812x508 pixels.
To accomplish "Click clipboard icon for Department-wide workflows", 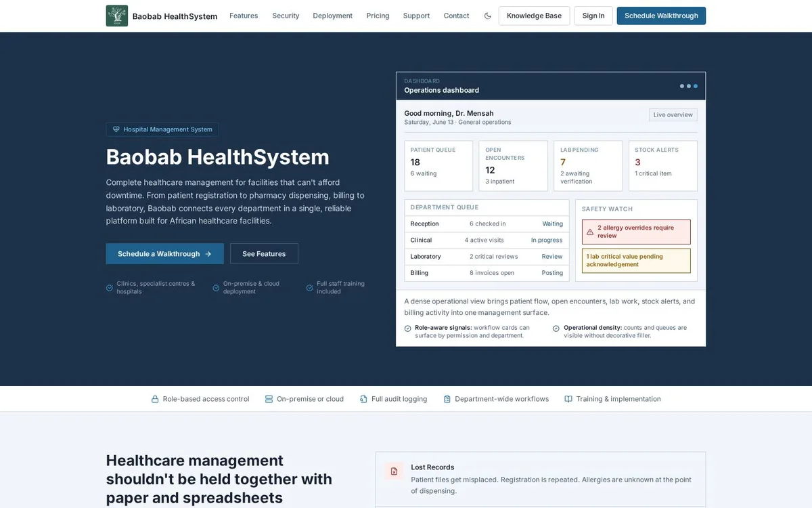I will tap(447, 399).
